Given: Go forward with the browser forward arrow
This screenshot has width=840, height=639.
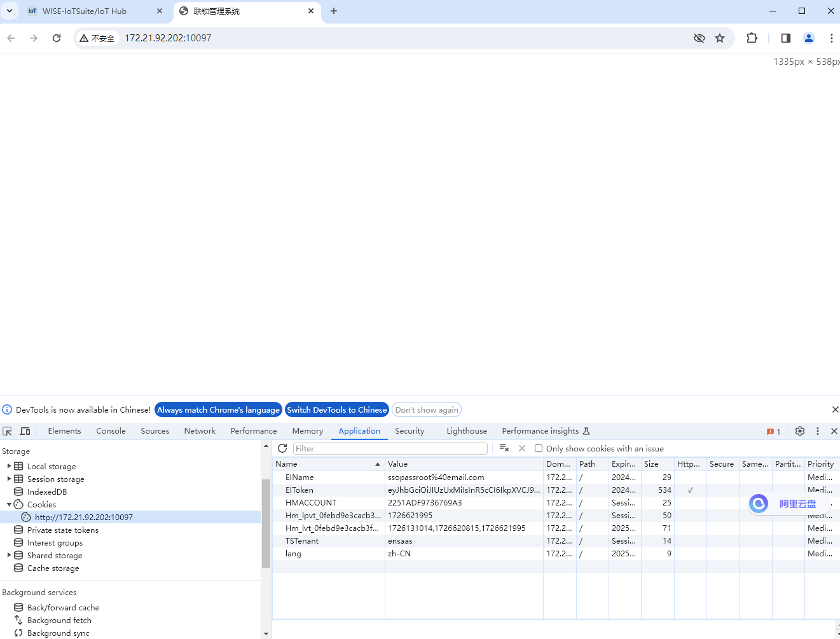Looking at the screenshot, I should [34, 38].
